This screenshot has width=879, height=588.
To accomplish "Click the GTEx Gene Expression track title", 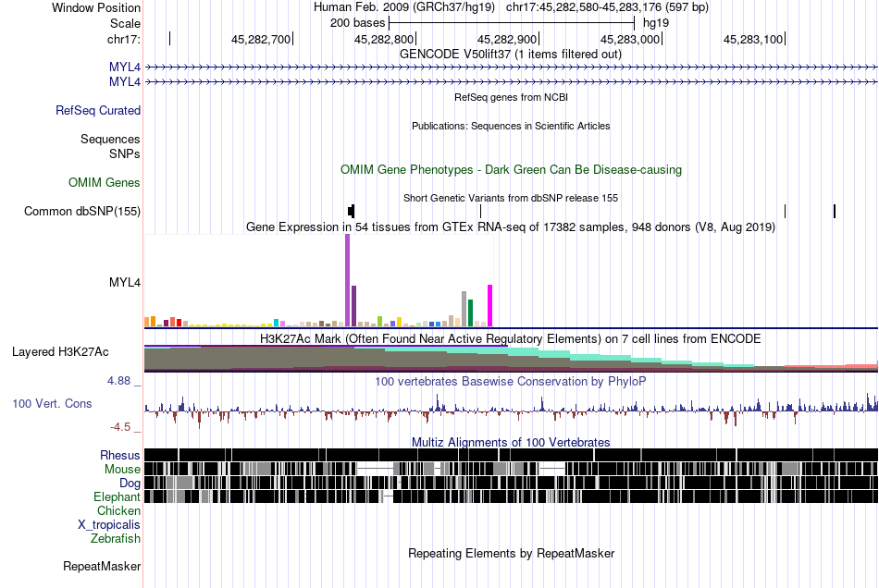I will (511, 227).
